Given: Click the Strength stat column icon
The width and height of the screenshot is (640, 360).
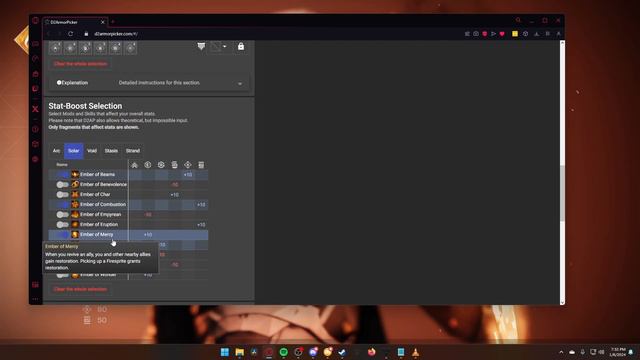Looking at the screenshot, I should click(201, 165).
